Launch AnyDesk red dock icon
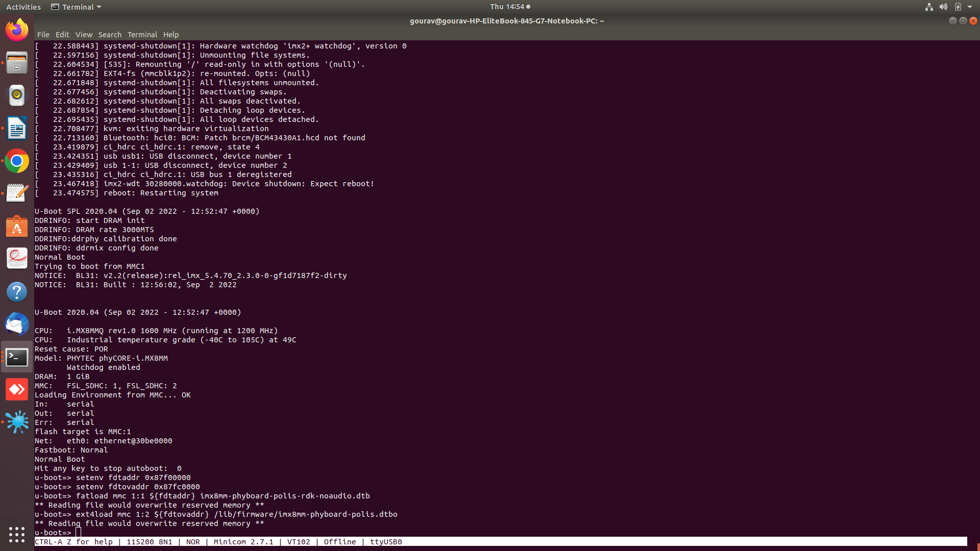The image size is (980, 551). click(17, 390)
